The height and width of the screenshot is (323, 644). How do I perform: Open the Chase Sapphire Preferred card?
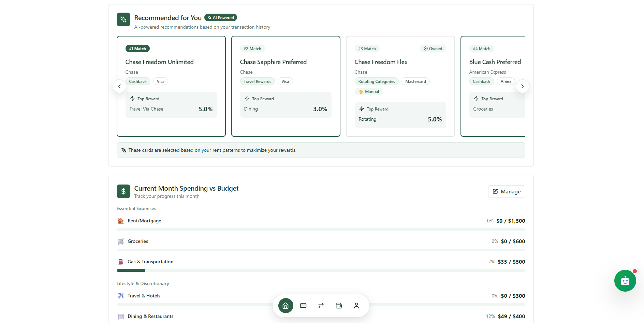[x=286, y=86]
